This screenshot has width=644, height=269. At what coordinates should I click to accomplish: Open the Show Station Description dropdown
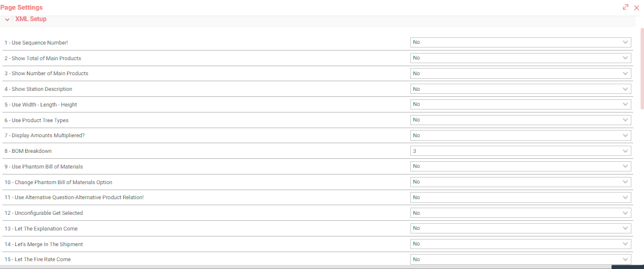[x=520, y=89]
